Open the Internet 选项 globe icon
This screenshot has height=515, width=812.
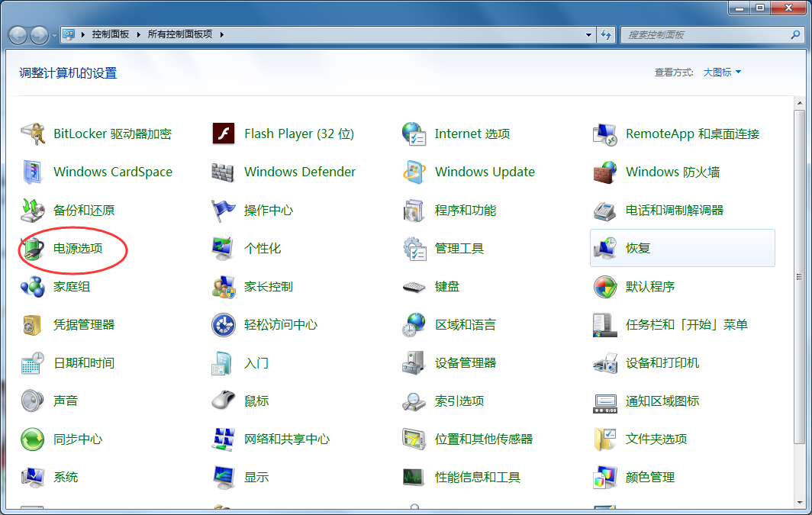pos(414,134)
